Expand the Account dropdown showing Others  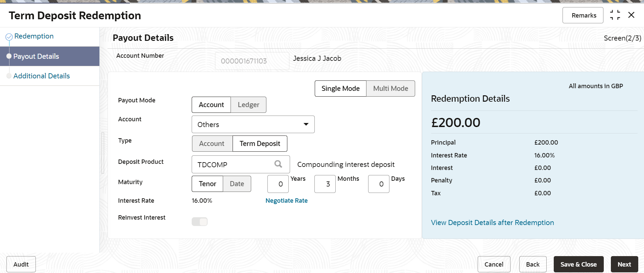[x=253, y=124]
